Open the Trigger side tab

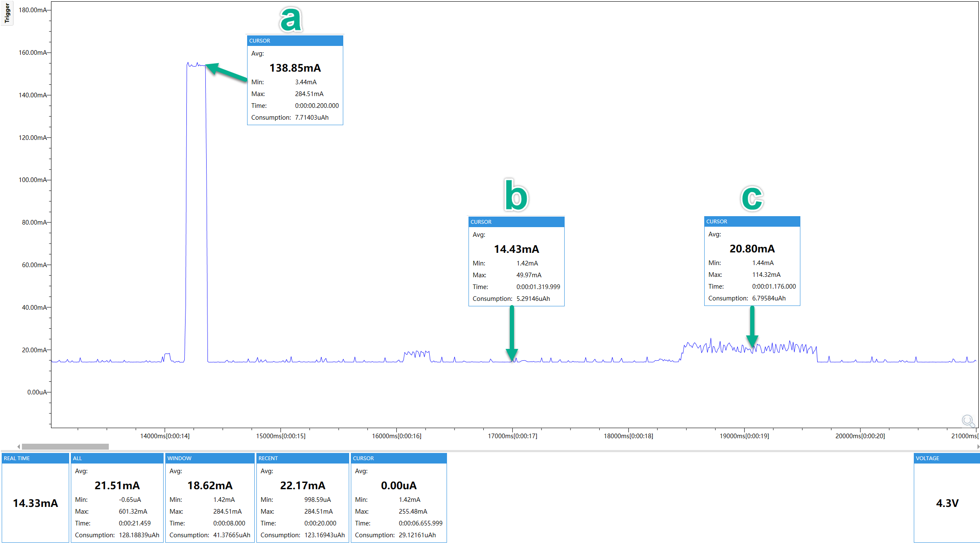coord(7,13)
